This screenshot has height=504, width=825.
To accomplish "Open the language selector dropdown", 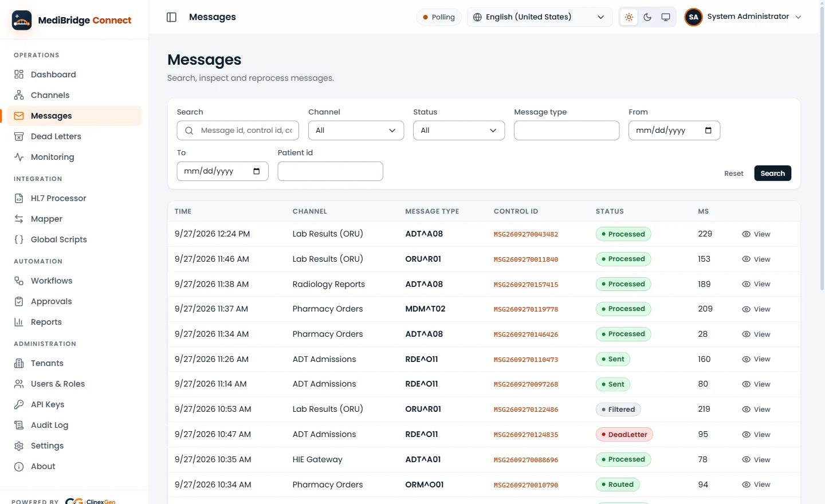I will [x=539, y=17].
